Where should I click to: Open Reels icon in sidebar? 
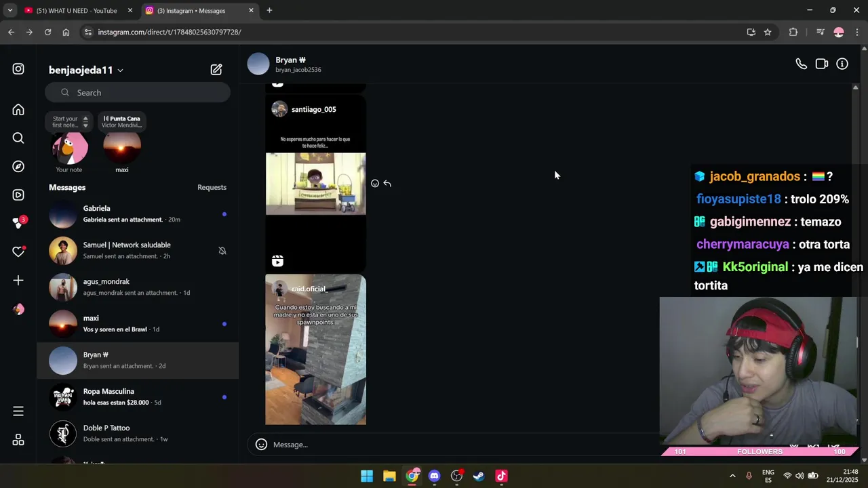(18, 195)
